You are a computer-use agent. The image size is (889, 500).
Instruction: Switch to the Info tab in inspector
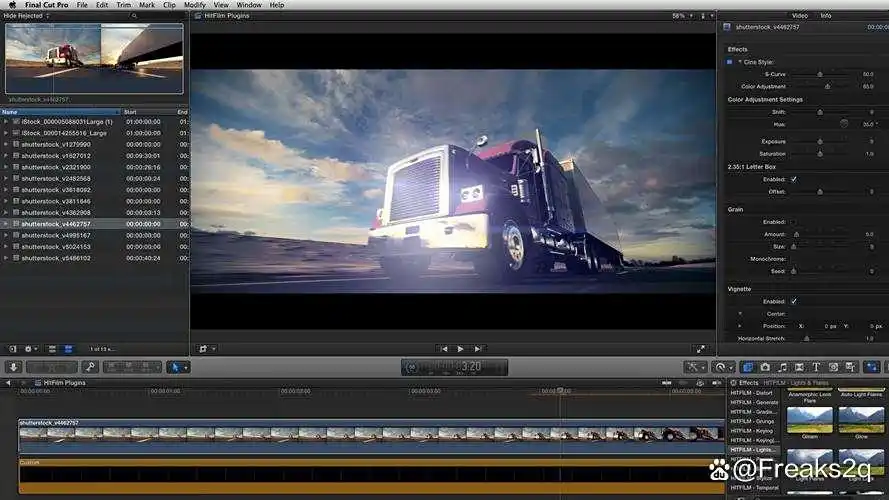826,16
